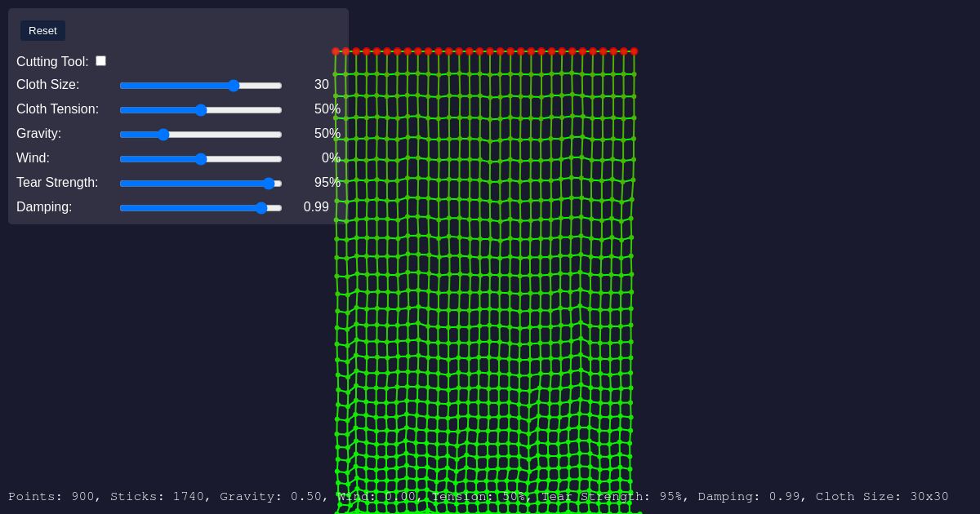The height and width of the screenshot is (514, 980).
Task: Click the "Gravity:" label
Action: click(x=38, y=134)
